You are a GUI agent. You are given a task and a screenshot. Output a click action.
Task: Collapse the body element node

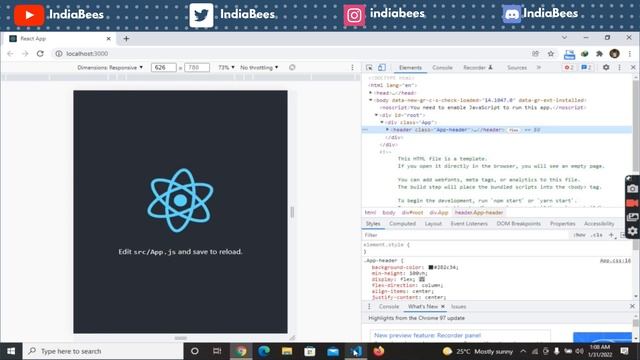coord(371,100)
